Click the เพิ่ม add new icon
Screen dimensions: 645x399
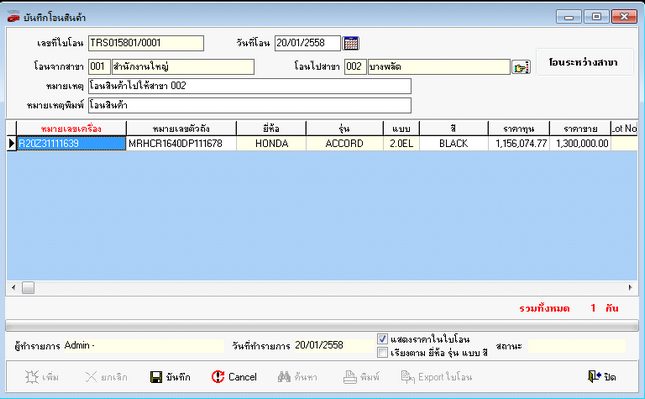tap(32, 377)
